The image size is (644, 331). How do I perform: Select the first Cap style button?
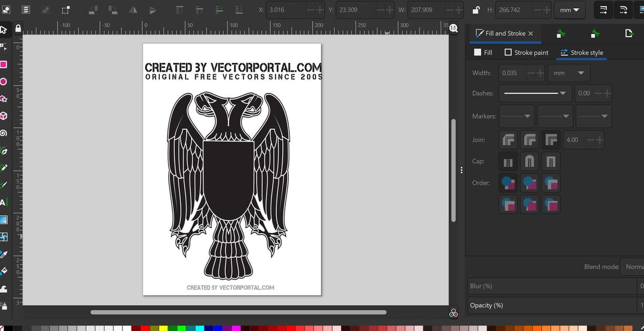click(x=508, y=161)
